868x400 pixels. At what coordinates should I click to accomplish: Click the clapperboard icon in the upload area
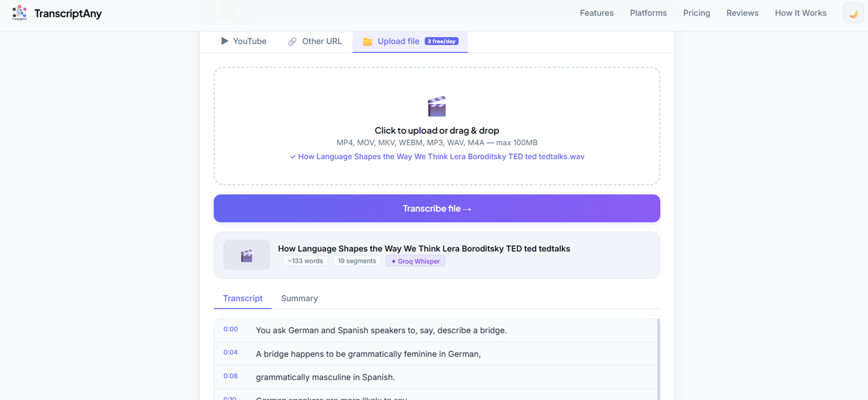[x=437, y=107]
